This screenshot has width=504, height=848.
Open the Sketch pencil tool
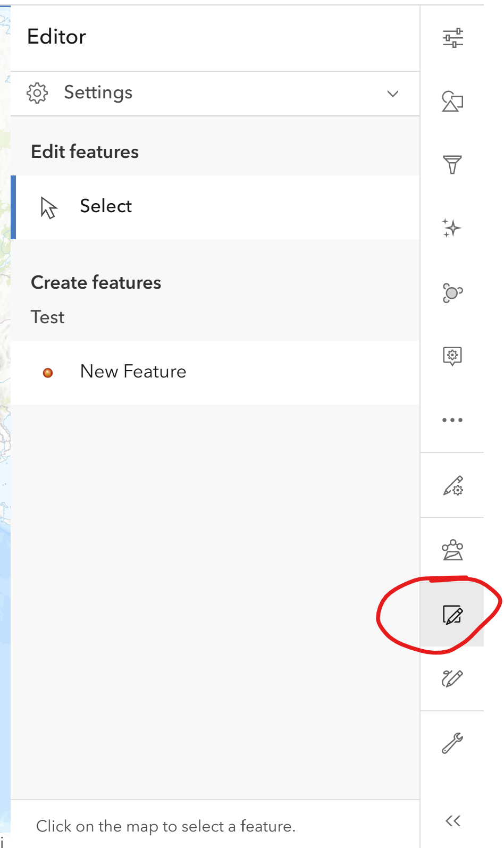[451, 678]
